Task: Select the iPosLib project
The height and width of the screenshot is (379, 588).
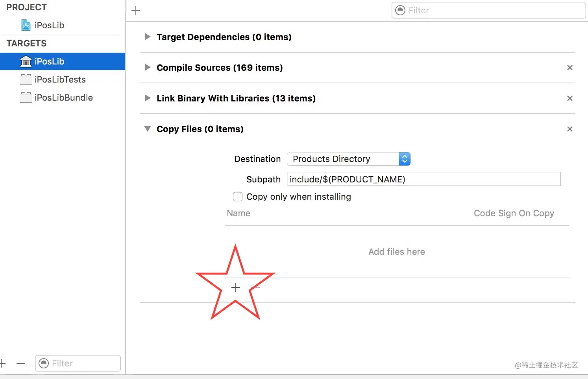Action: click(x=63, y=25)
